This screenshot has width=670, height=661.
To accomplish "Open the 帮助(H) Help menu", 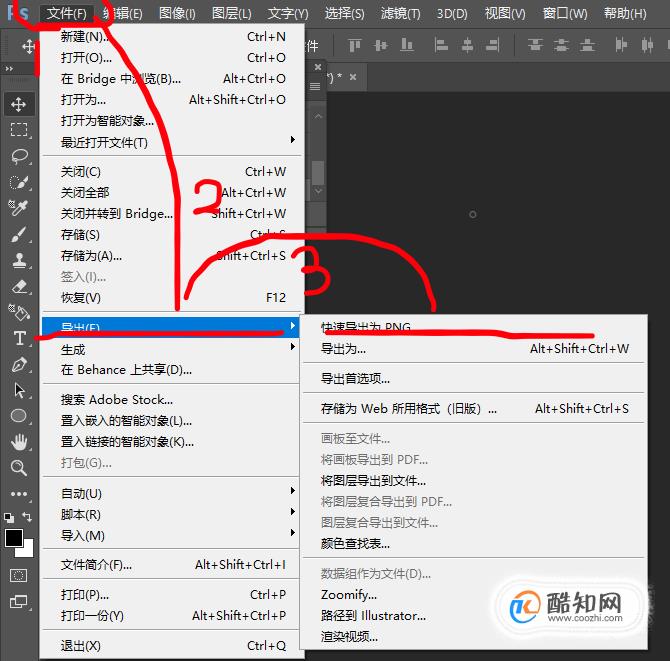I will click(625, 14).
